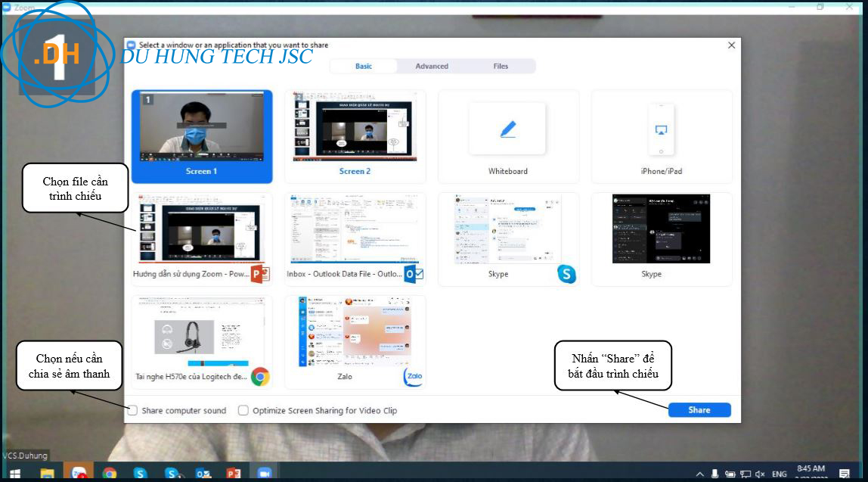Open File Explorer from the taskbar
The image size is (868, 482).
coord(47,474)
